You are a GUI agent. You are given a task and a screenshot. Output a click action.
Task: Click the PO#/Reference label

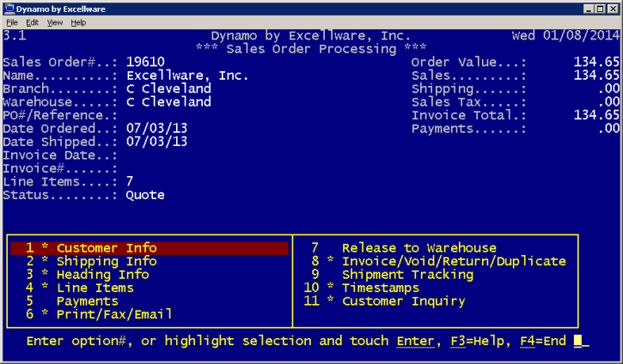(60, 115)
